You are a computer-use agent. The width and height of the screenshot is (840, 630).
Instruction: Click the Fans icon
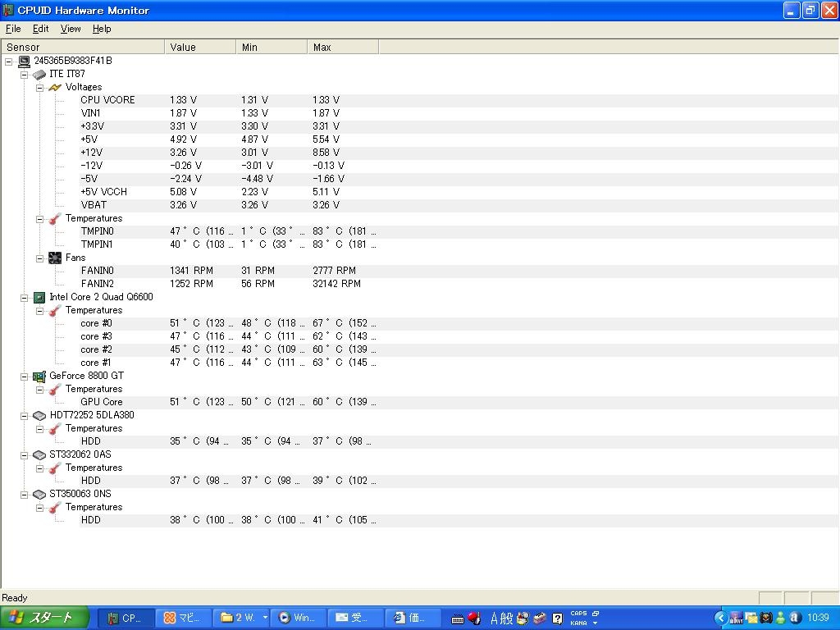pyautogui.click(x=55, y=258)
